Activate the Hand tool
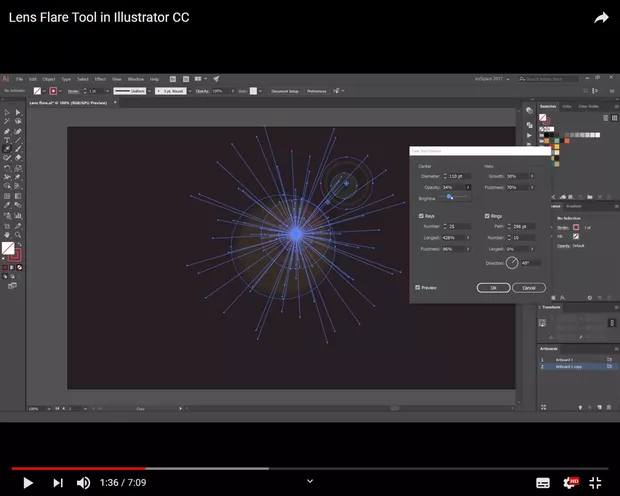620x496 pixels. click(7, 233)
